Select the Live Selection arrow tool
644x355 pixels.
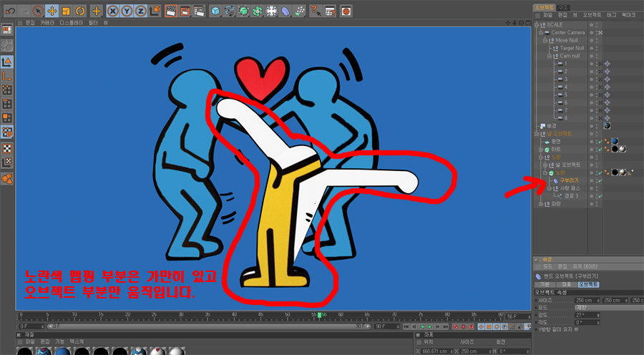pyautogui.click(x=38, y=11)
